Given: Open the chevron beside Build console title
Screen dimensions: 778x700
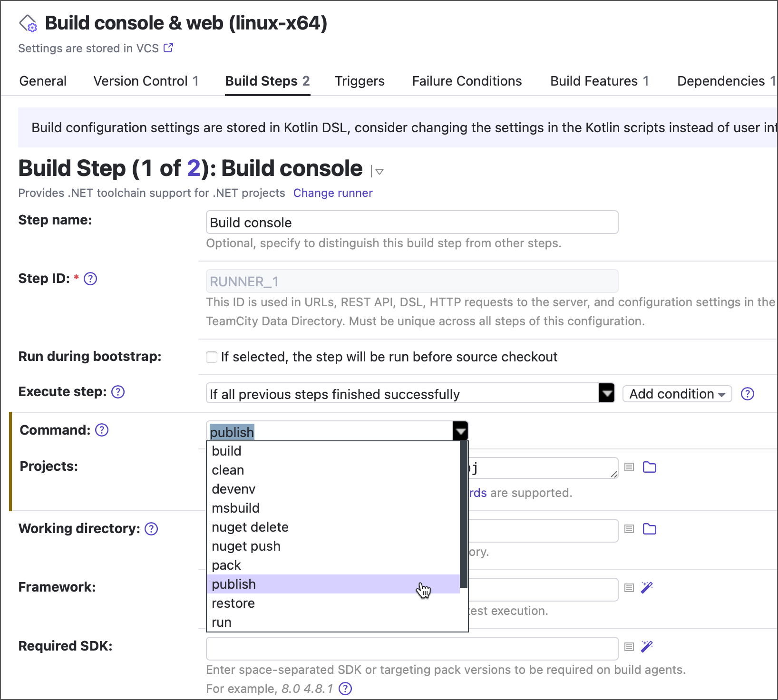Looking at the screenshot, I should 379,171.
